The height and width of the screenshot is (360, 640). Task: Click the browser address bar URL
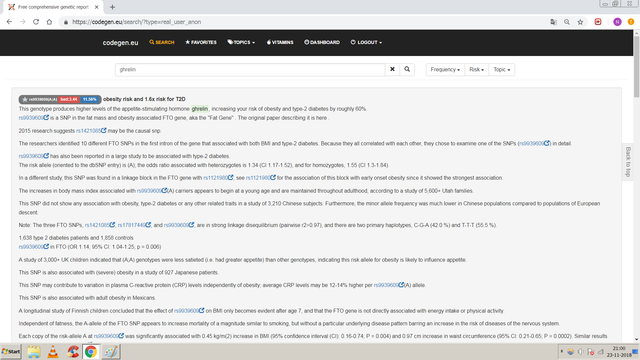tap(136, 22)
